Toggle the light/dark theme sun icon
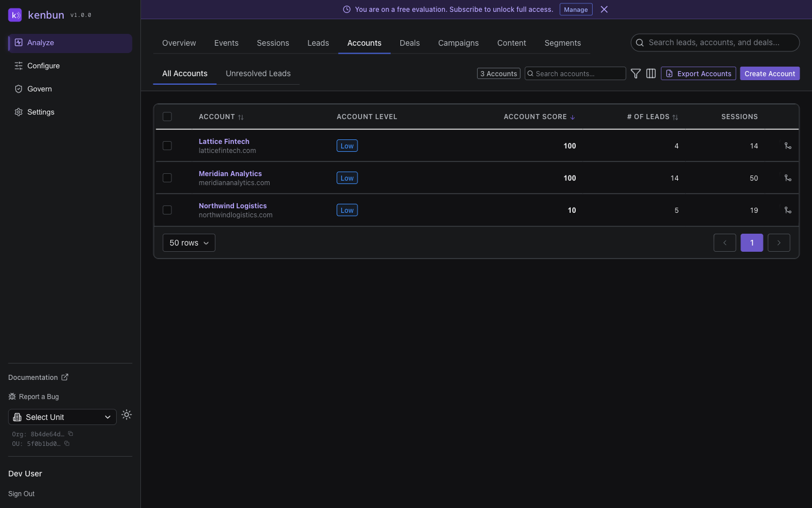This screenshot has width=812, height=508. [127, 415]
